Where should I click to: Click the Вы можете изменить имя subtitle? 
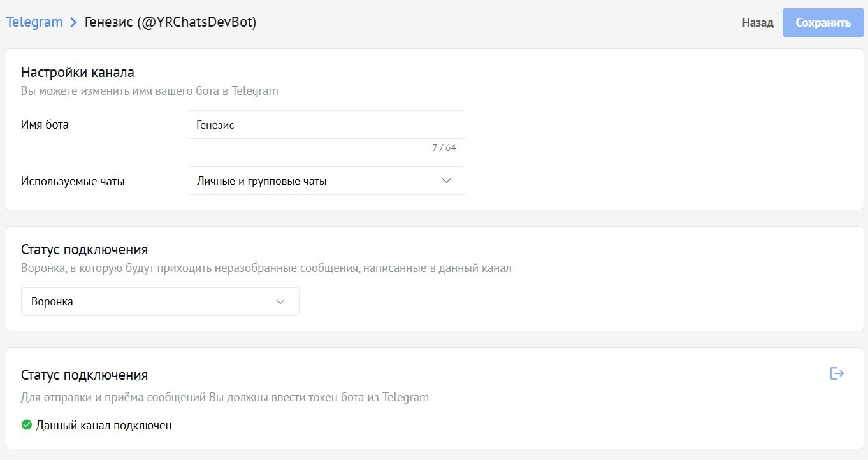point(150,91)
